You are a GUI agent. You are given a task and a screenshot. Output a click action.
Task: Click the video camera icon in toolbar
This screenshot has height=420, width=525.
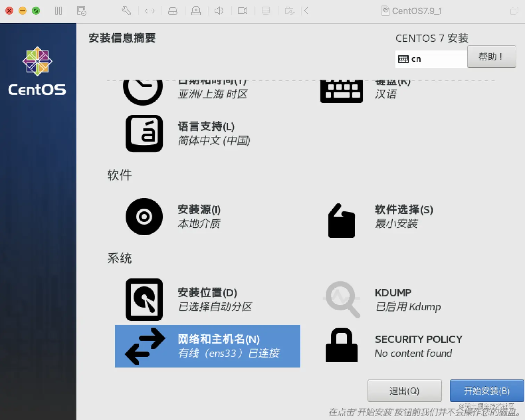[x=243, y=11]
